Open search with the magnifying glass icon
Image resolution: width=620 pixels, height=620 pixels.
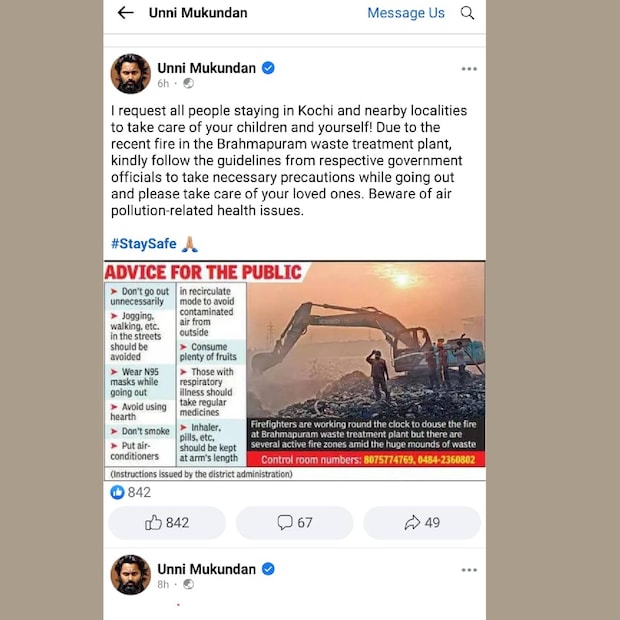click(467, 13)
